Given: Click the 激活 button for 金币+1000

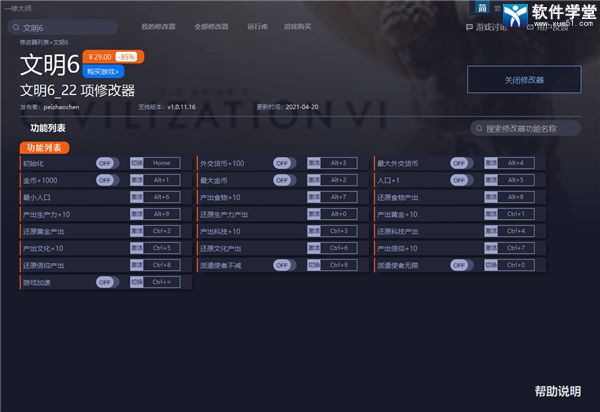Looking at the screenshot, I should [137, 180].
